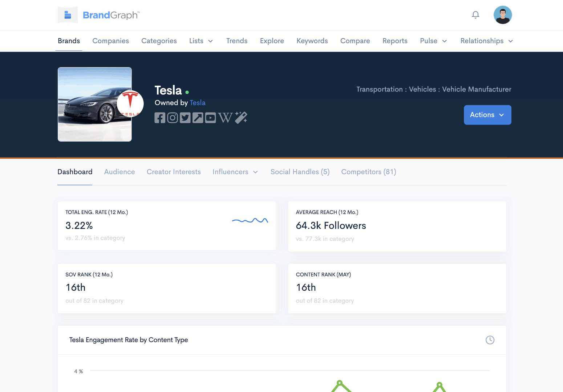Click 'vs. 77.3k in category' text
This screenshot has width=563, height=392.
(x=325, y=239)
